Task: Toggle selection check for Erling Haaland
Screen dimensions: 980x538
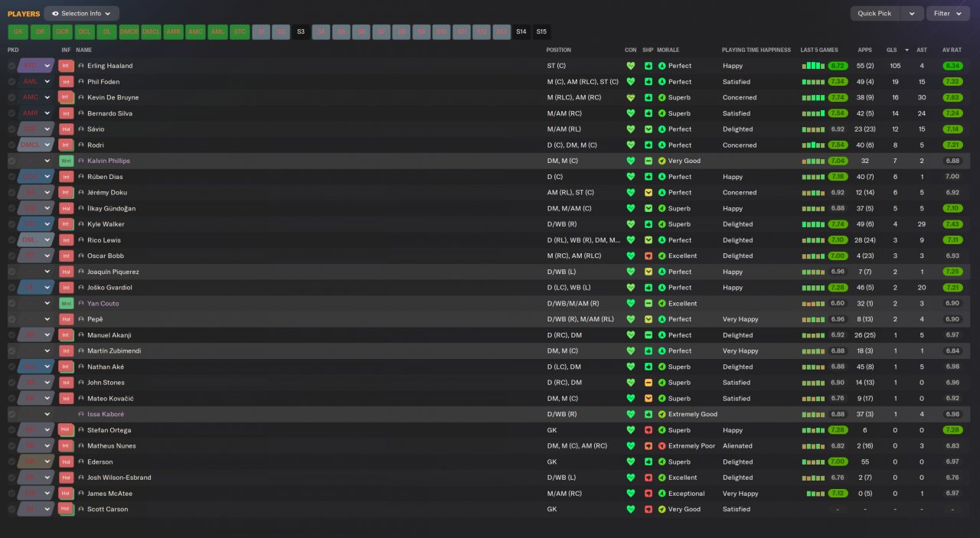Action: click(x=11, y=66)
